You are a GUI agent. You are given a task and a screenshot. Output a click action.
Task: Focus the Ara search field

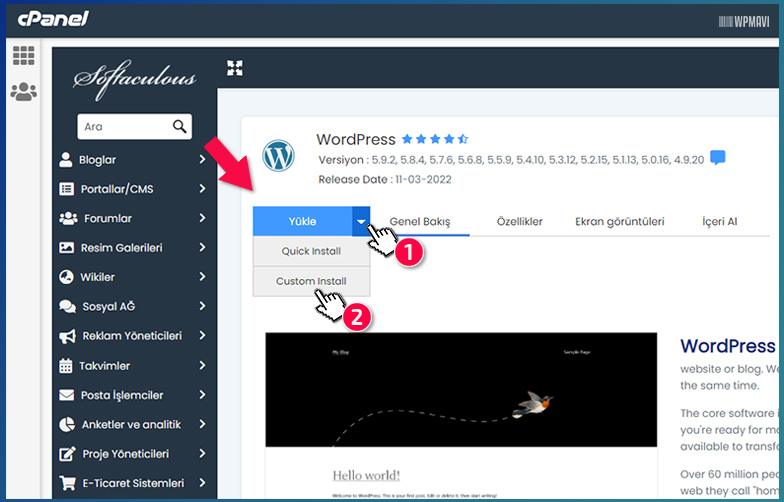click(x=134, y=126)
